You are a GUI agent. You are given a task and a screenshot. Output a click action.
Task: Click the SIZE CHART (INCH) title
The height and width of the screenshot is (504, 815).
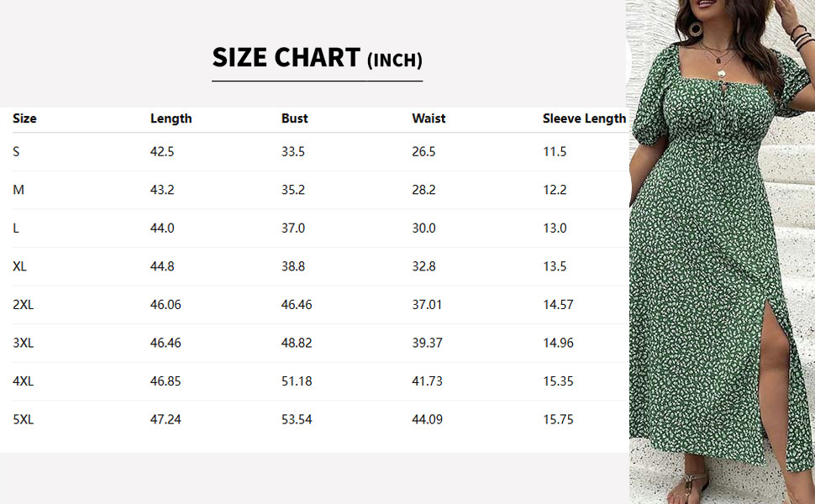point(317,58)
